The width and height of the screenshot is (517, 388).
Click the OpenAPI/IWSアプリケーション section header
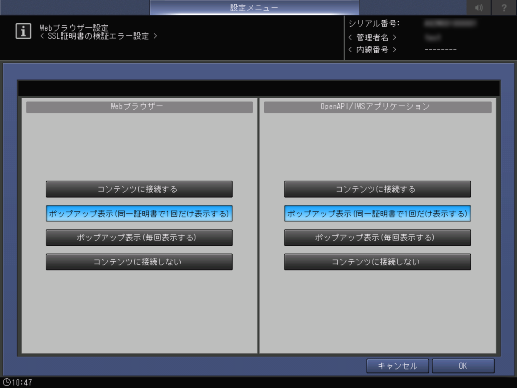(378, 107)
